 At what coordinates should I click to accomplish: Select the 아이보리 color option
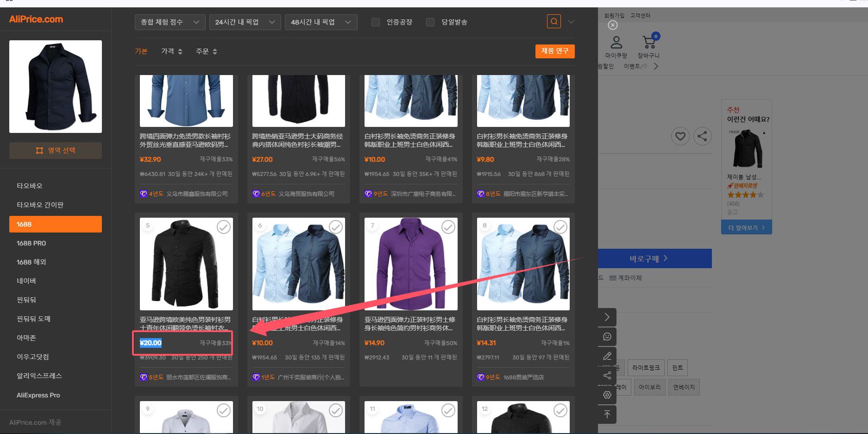pos(650,387)
